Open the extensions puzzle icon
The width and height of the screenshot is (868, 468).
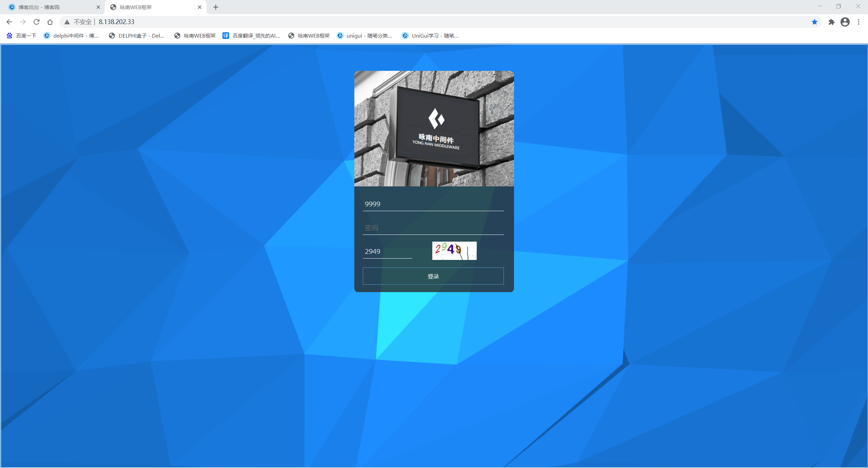pos(831,22)
